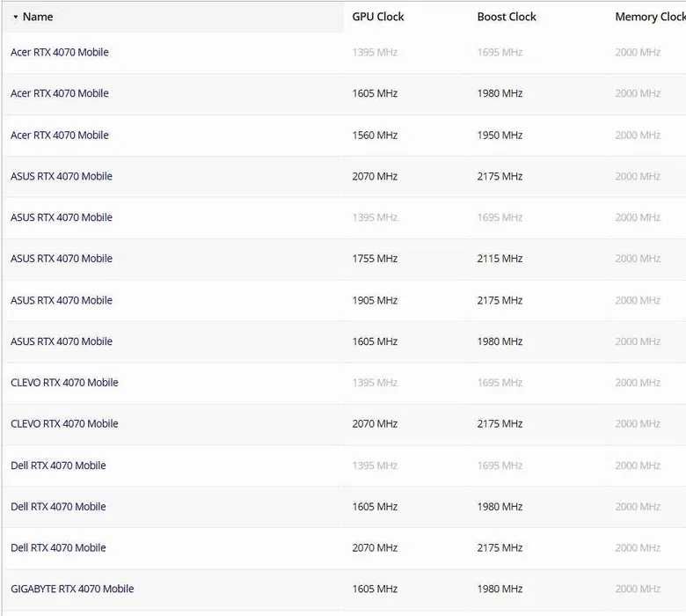Click the sort arrow beside Name header
Viewport: 686px width, 616px height.
(x=16, y=17)
